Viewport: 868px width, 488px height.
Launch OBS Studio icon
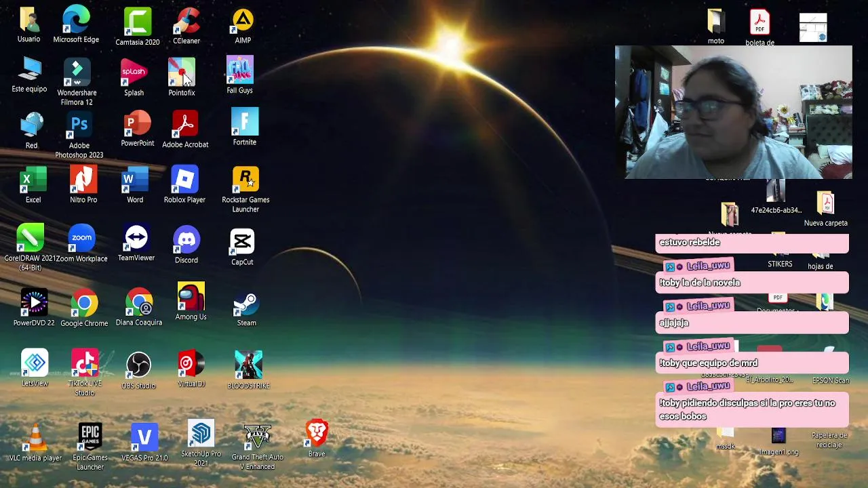(138, 365)
